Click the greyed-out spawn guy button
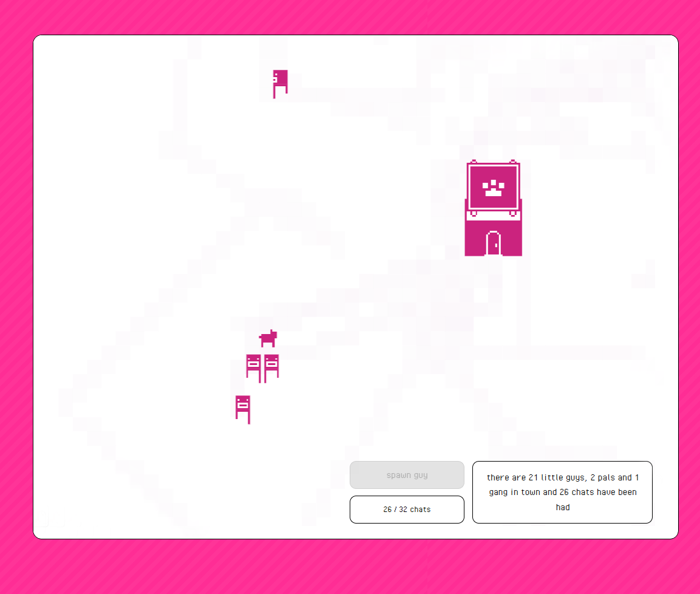 [x=407, y=475]
